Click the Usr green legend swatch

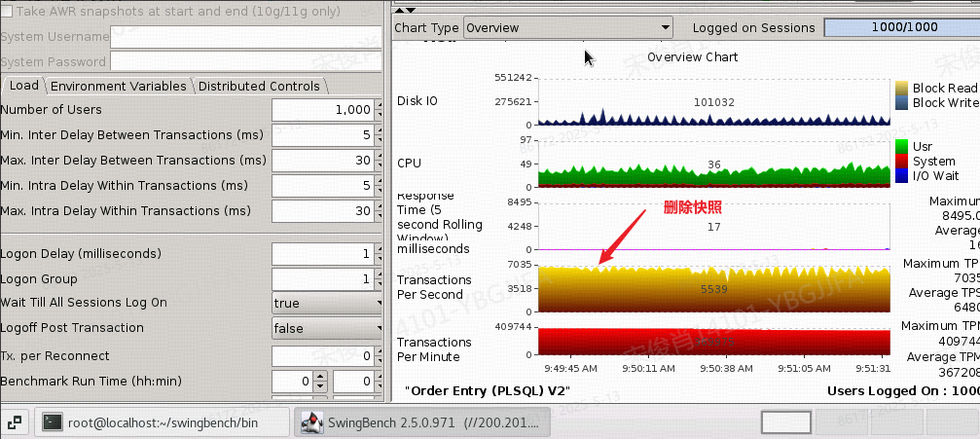point(902,146)
